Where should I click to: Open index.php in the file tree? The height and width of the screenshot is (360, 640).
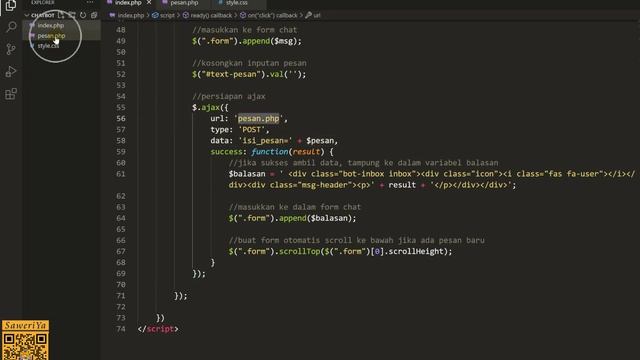(51, 25)
